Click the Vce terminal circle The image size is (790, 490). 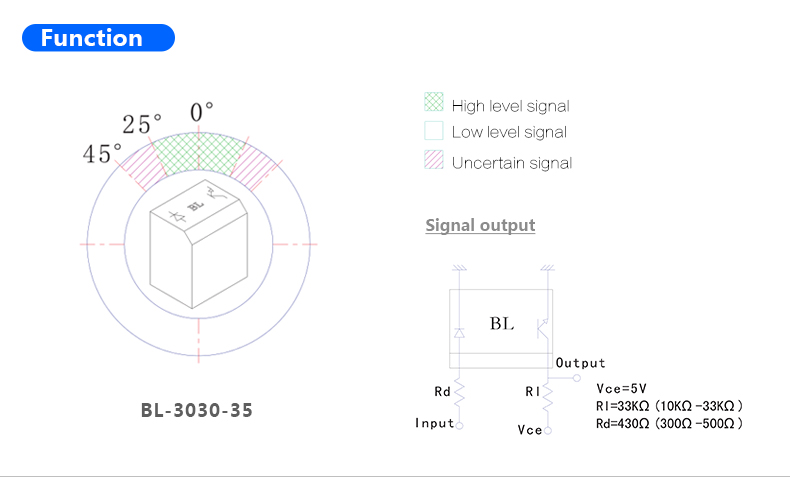pos(548,431)
